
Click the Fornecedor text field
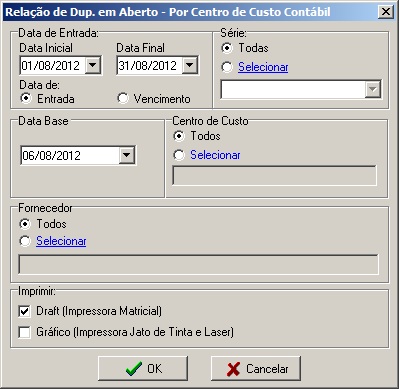click(199, 265)
